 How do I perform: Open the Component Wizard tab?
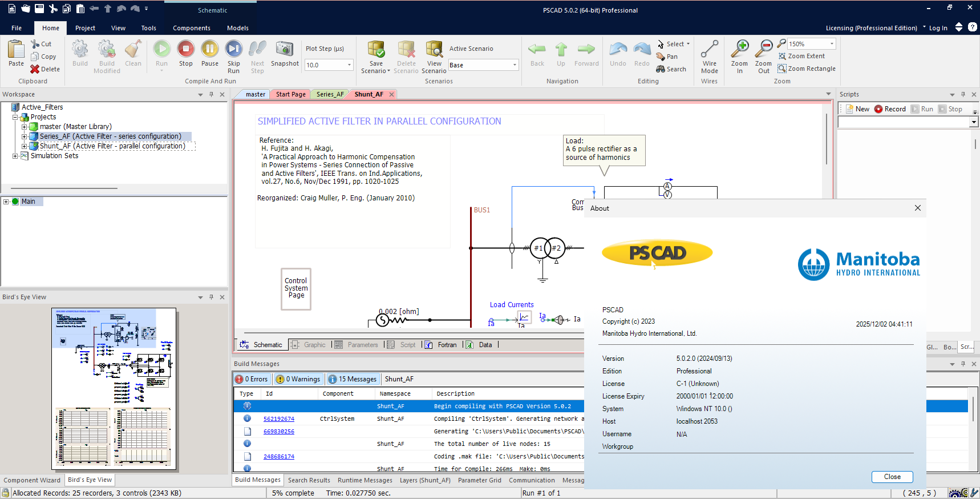click(x=32, y=480)
